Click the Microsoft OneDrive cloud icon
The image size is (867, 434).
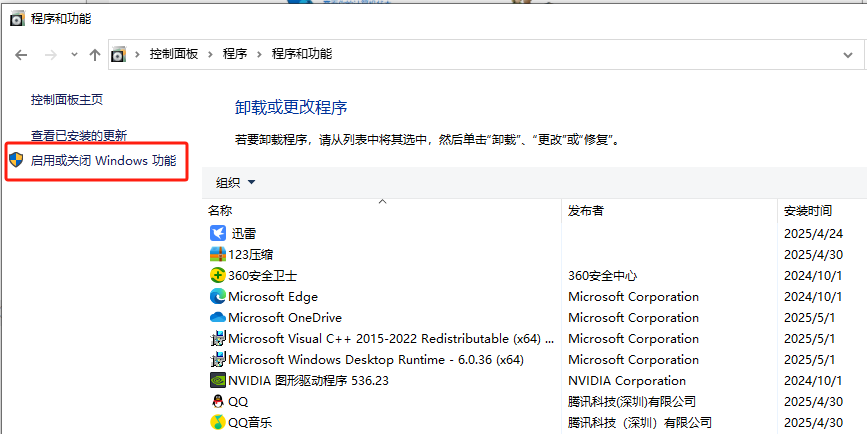(x=218, y=317)
